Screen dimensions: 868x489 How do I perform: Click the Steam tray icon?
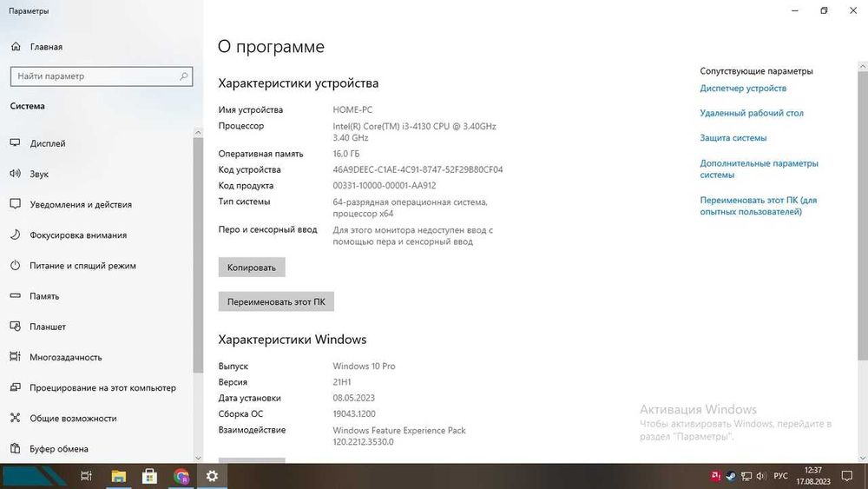pos(731,476)
